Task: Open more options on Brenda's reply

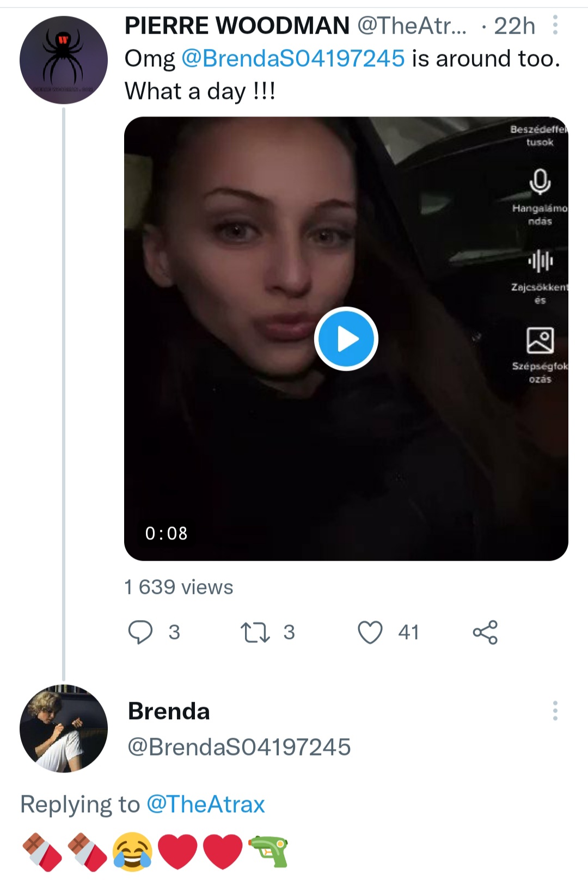Action: (x=555, y=711)
